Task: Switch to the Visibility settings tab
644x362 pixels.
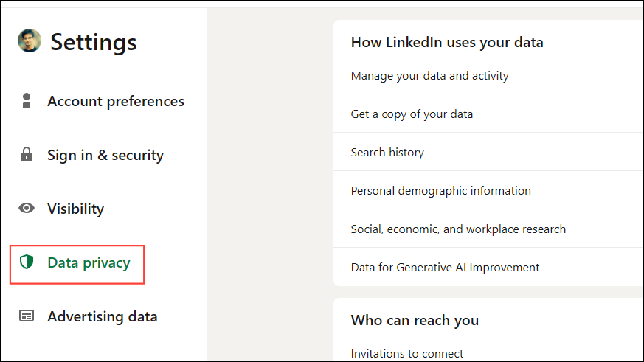Action: [75, 209]
